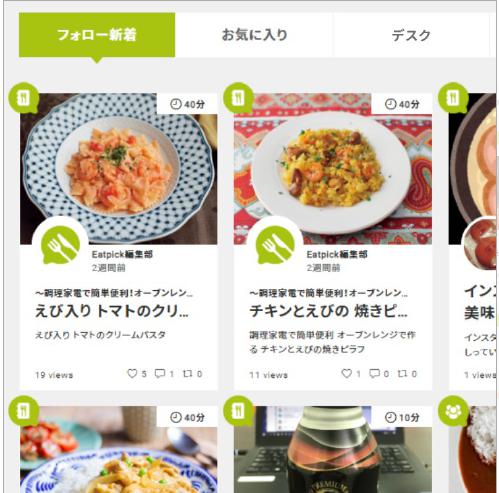Viewport: 499px width, 493px height.
Task: Open the Eatpick編集部 author name on the pasta card
Action: (122, 255)
